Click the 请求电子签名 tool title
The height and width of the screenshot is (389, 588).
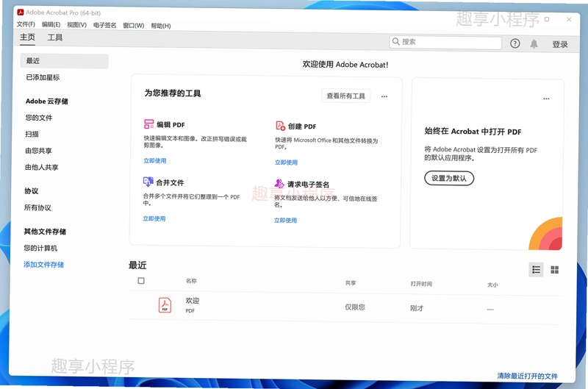click(308, 184)
